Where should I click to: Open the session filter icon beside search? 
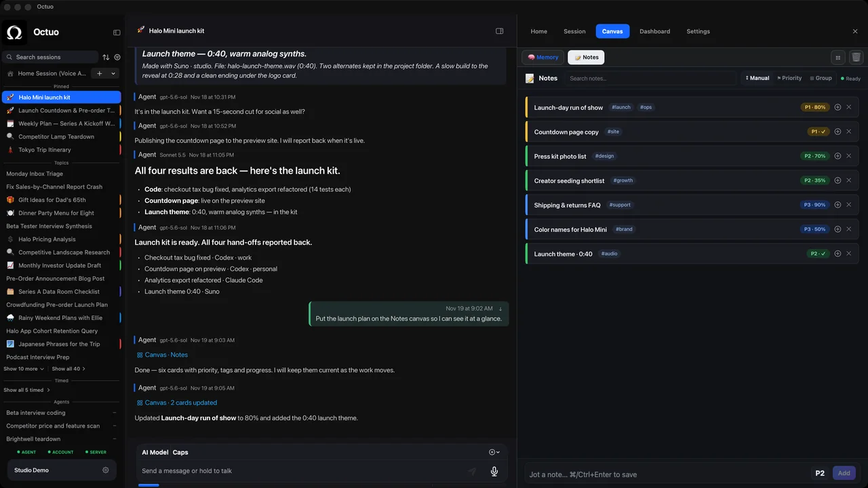[x=117, y=58]
